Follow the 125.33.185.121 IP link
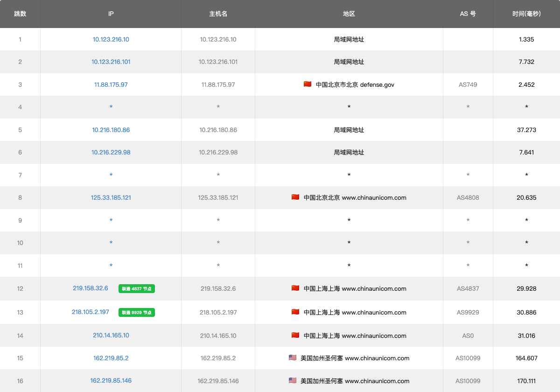 click(x=111, y=198)
